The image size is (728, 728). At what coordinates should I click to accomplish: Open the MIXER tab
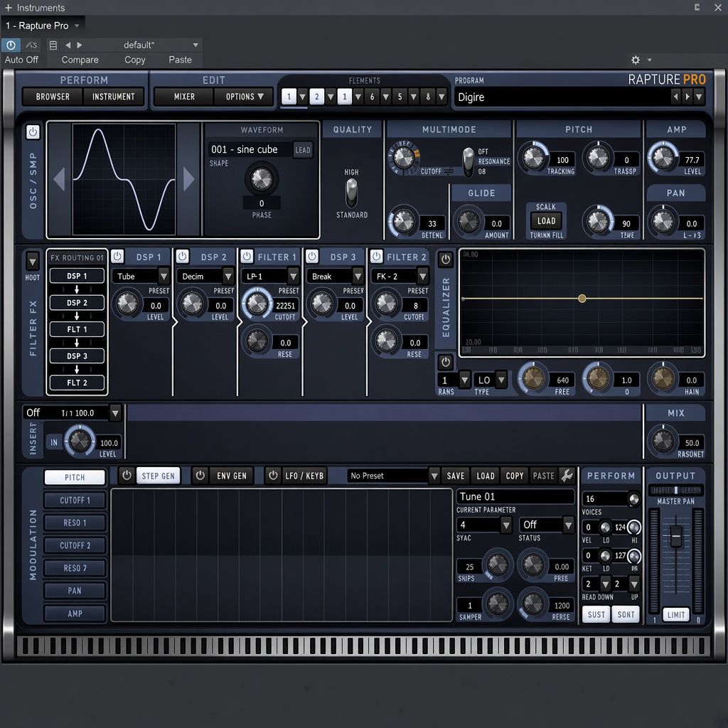[184, 97]
